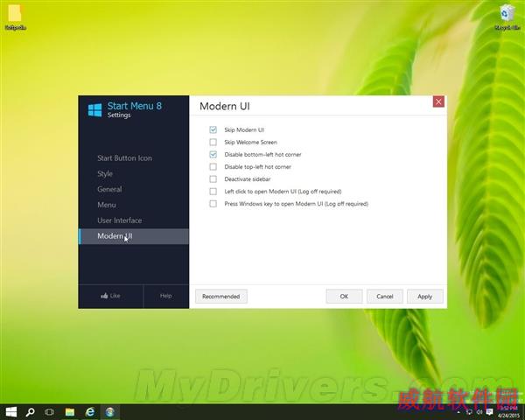Select the yellow folder desktop icon
This screenshot has width=525, height=420.
point(15,17)
